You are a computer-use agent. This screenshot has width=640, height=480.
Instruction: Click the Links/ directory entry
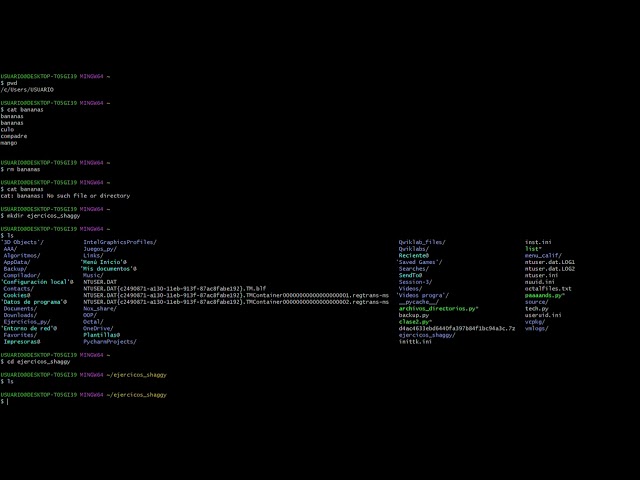click(x=93, y=256)
